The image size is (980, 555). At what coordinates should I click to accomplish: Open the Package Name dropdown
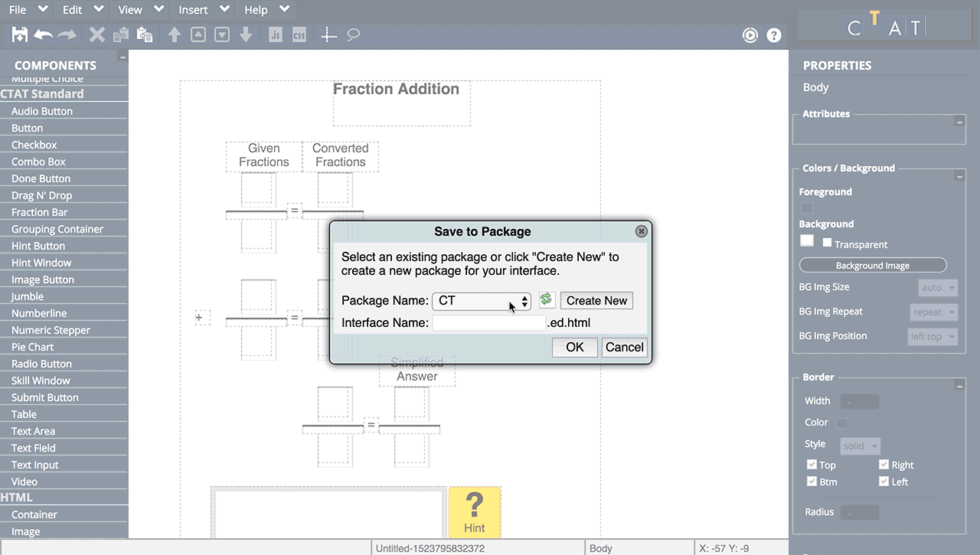coord(482,301)
